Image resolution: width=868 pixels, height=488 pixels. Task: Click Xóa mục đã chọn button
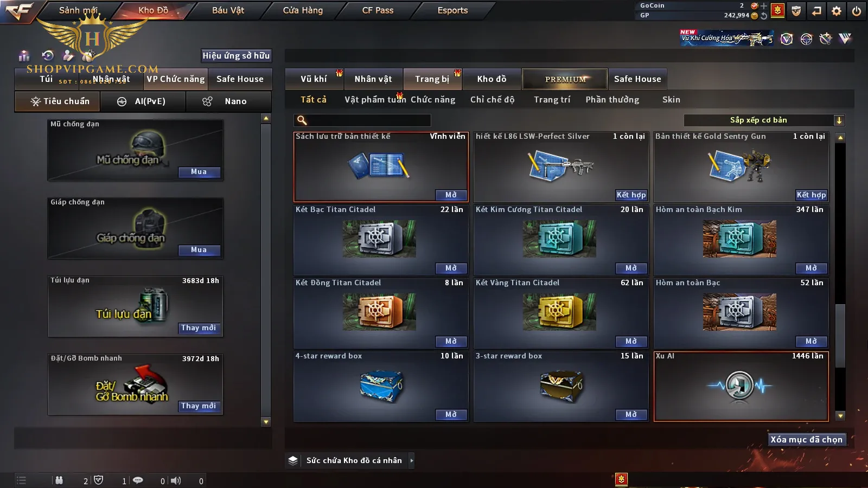click(x=807, y=439)
